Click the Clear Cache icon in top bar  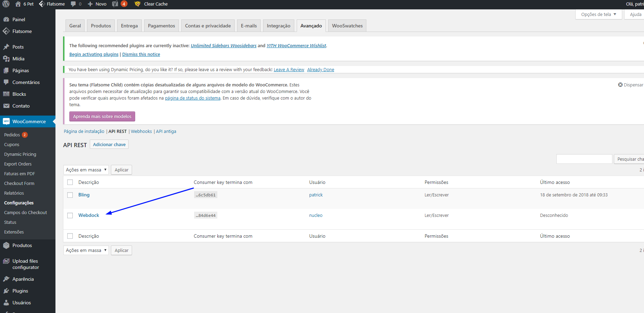tap(138, 4)
